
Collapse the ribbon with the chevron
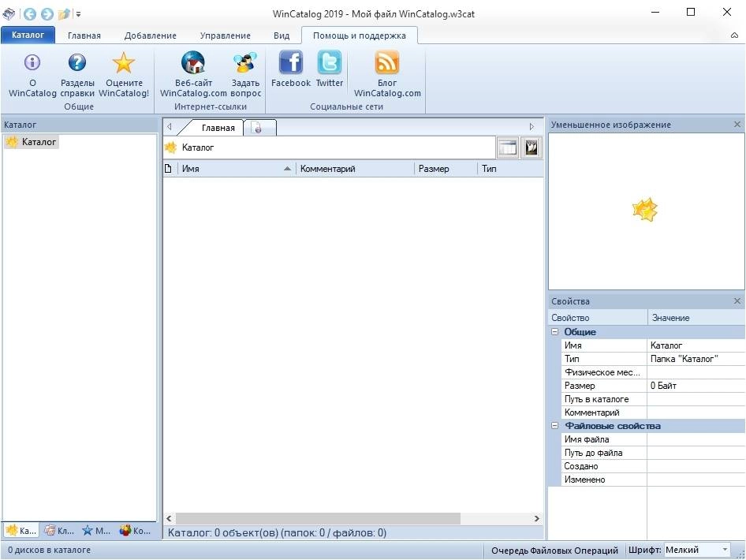point(735,35)
